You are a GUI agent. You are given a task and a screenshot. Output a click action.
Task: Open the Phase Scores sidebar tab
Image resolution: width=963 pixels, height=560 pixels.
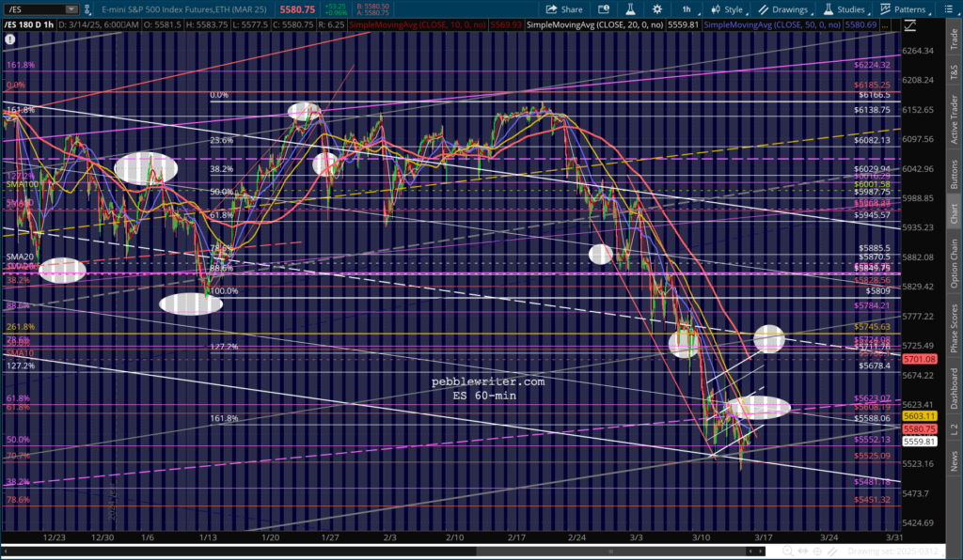coord(954,328)
